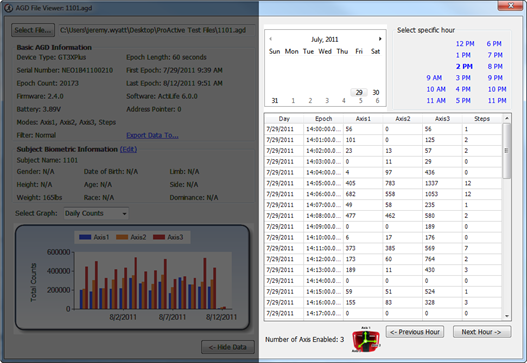Click the Axis1 value 477 cell

(363, 216)
